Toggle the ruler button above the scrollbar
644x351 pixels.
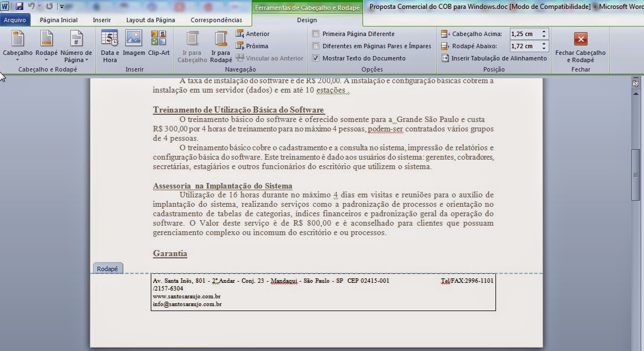click(635, 83)
